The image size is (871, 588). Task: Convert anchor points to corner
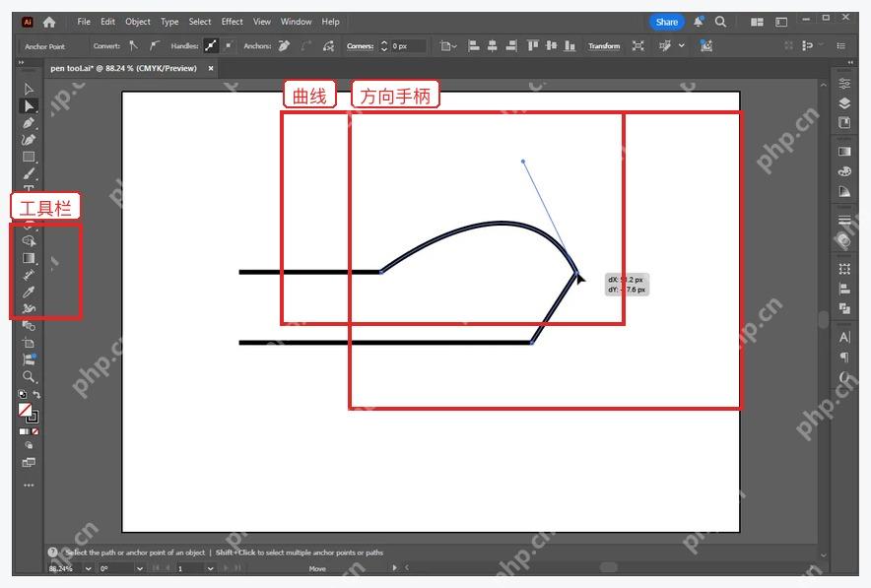[133, 46]
